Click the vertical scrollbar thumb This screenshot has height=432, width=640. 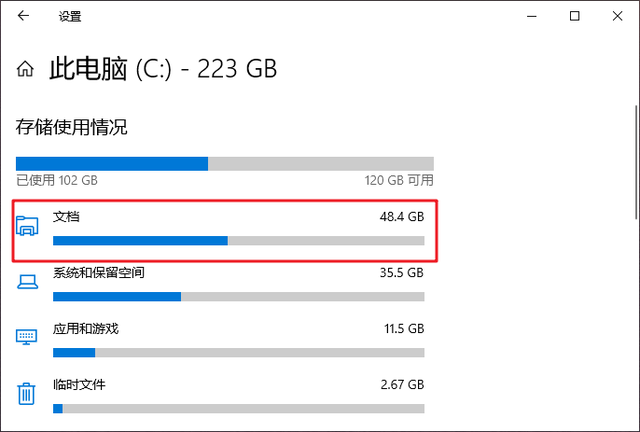click(x=634, y=160)
